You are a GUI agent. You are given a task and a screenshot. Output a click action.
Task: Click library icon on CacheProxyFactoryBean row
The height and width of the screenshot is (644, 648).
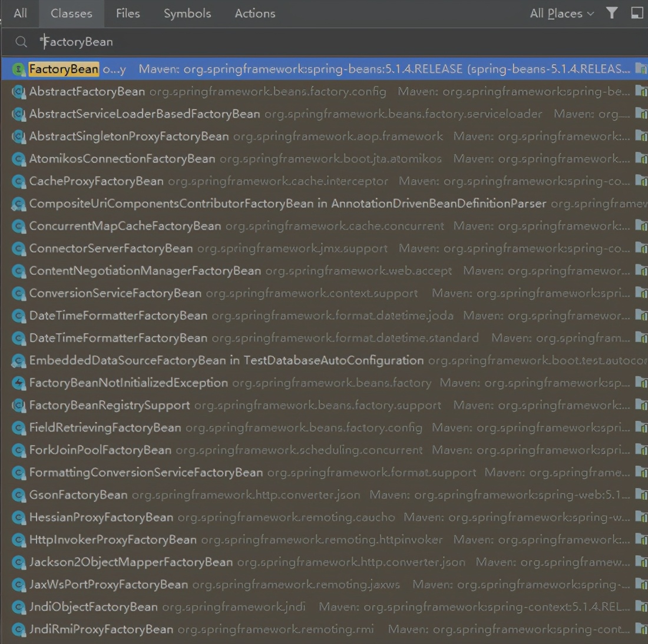point(641,181)
